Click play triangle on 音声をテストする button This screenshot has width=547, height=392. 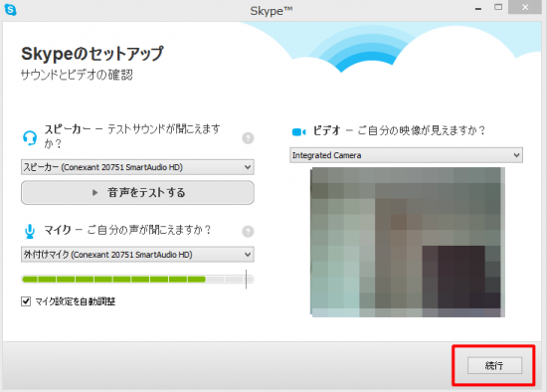click(94, 192)
